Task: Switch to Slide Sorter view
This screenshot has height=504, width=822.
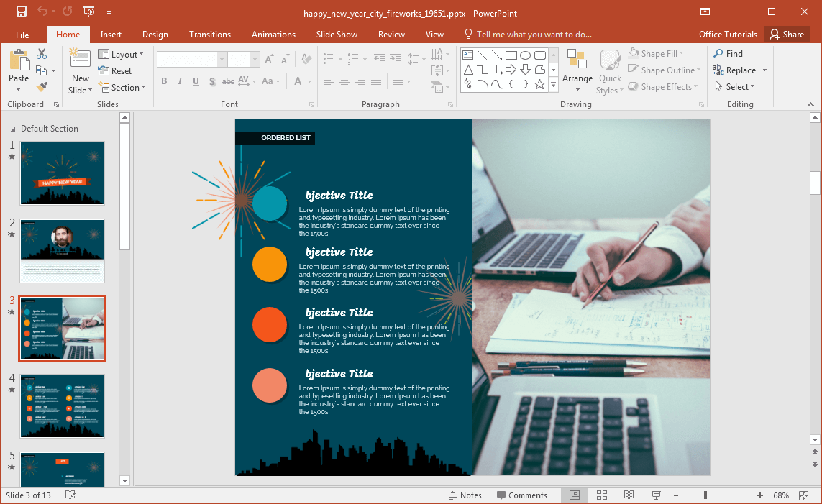Action: tap(602, 495)
